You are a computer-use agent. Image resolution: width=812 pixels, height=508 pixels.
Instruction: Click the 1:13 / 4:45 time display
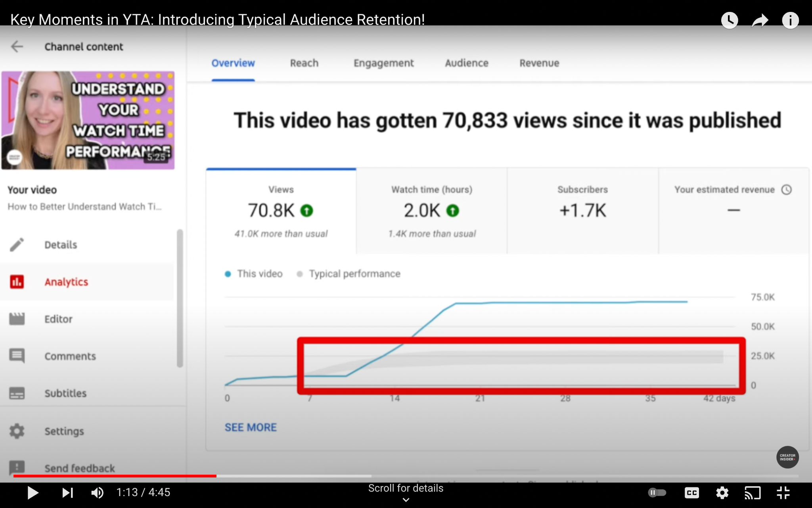click(x=143, y=493)
